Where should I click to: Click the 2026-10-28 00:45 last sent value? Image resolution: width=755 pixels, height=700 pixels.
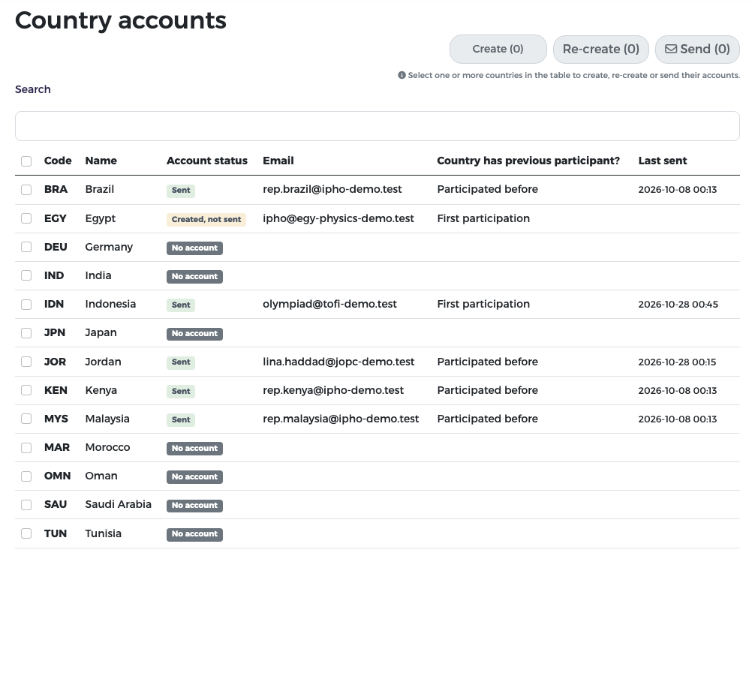point(678,305)
